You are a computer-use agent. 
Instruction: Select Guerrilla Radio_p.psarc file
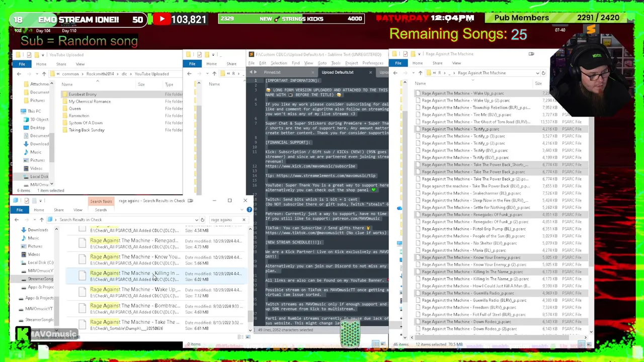pyautogui.click(x=468, y=293)
